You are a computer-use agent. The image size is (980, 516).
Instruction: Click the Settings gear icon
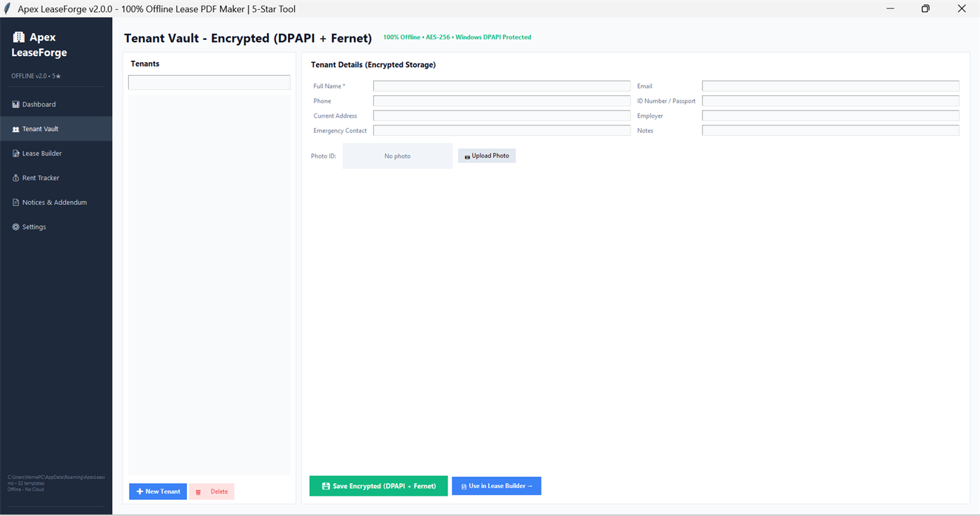click(15, 227)
